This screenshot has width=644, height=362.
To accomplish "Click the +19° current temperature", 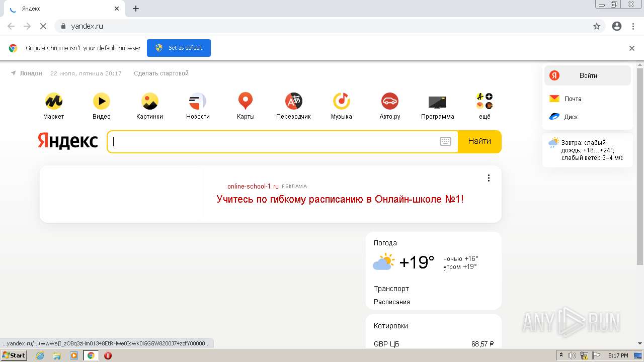I will tap(417, 262).
